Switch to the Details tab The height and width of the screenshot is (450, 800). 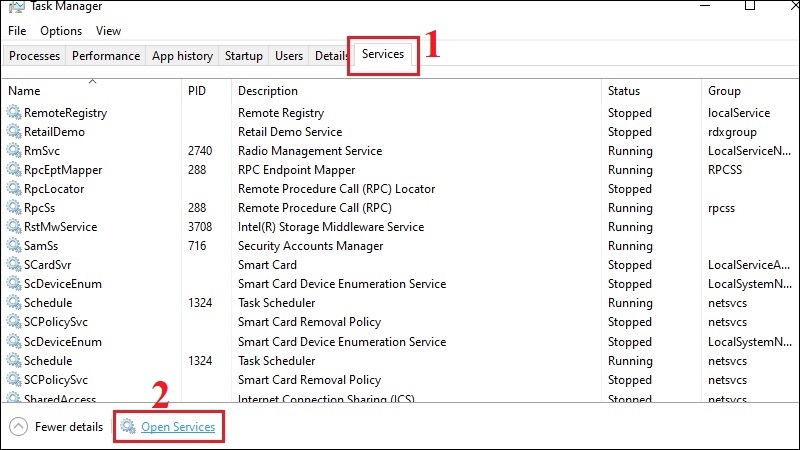pyautogui.click(x=331, y=56)
